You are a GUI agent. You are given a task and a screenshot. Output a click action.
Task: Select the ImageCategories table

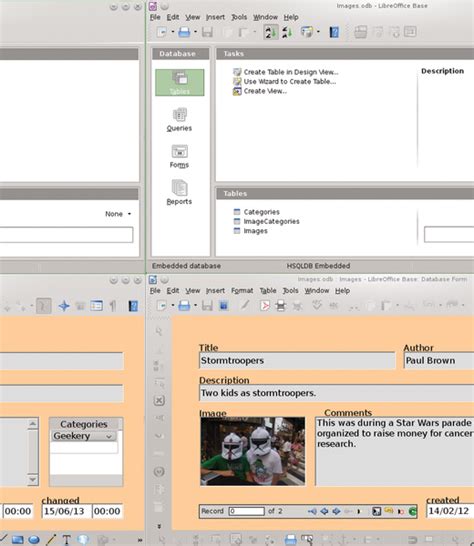pyautogui.click(x=271, y=221)
